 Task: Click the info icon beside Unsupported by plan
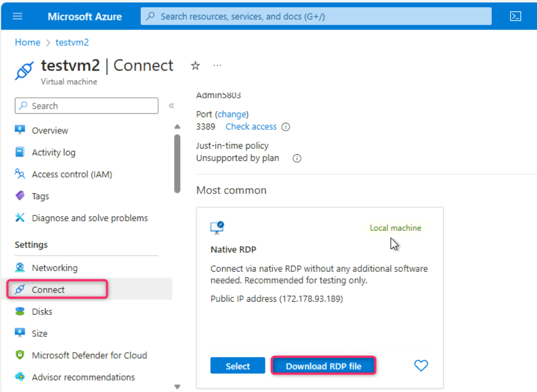point(297,159)
